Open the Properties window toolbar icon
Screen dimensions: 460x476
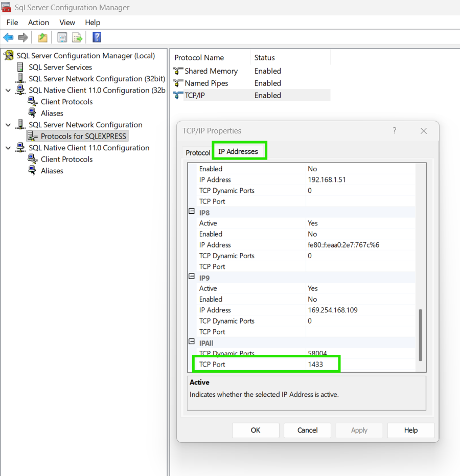(62, 37)
